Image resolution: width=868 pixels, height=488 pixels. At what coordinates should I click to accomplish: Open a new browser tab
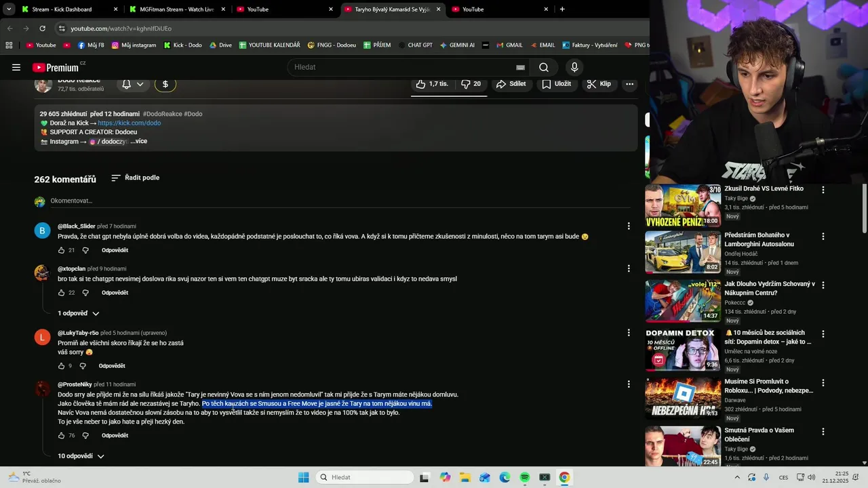562,9
